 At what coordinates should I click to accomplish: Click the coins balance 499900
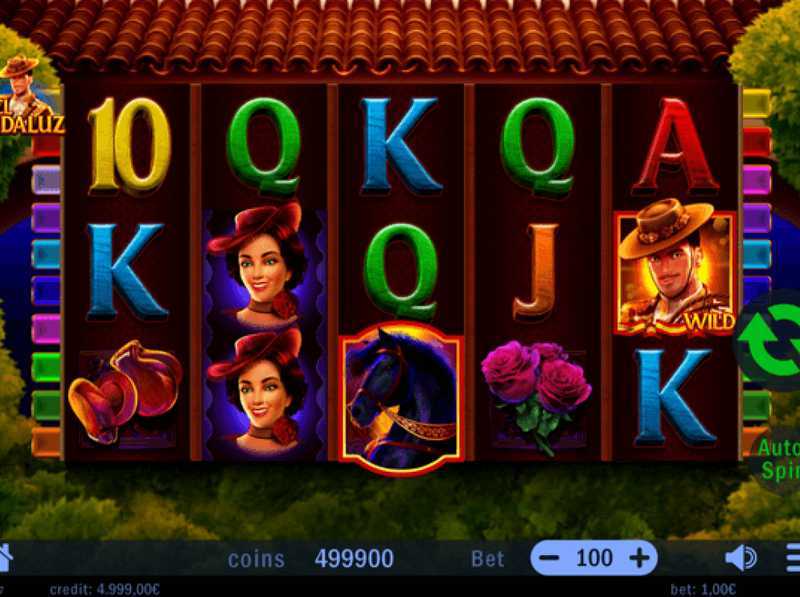click(x=354, y=559)
